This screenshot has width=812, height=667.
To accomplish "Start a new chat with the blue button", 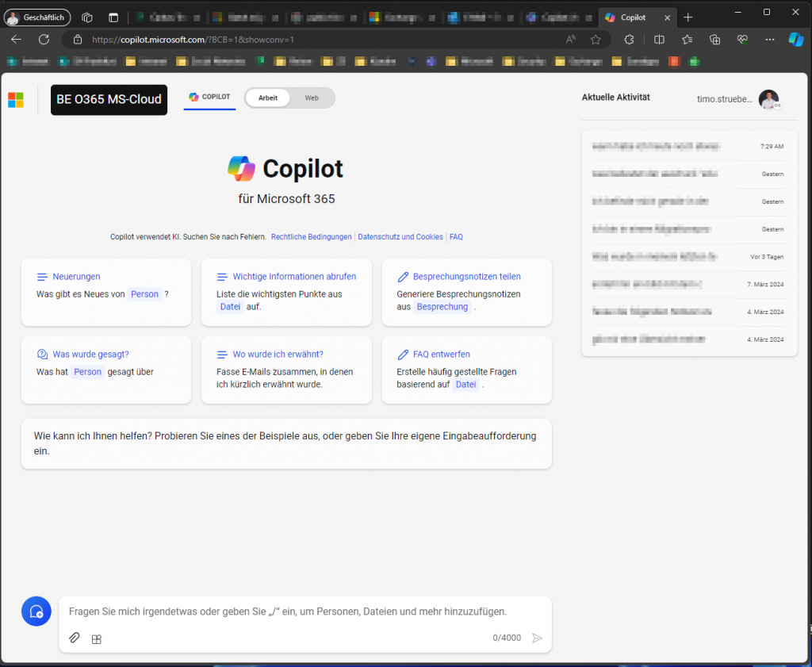I will [x=36, y=611].
